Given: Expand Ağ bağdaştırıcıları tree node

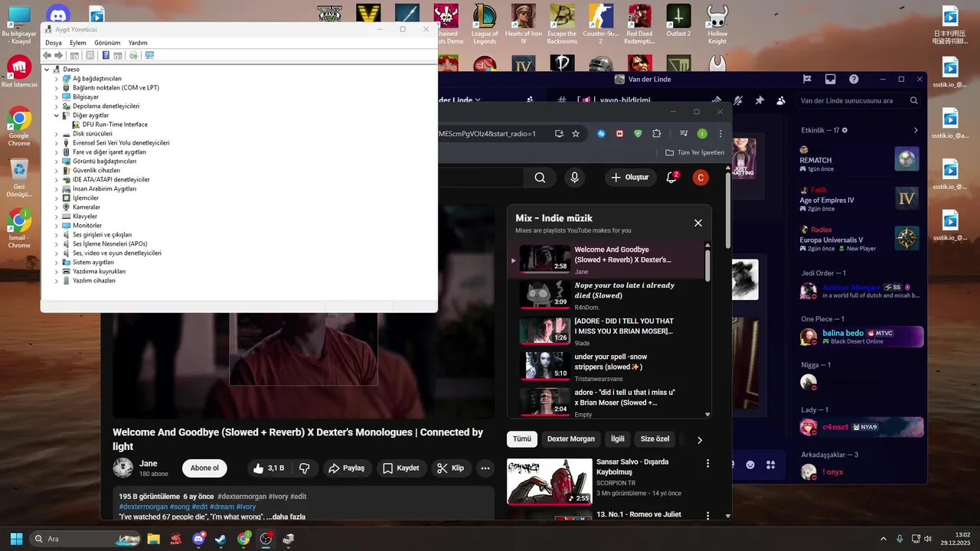Looking at the screenshot, I should click(56, 79).
